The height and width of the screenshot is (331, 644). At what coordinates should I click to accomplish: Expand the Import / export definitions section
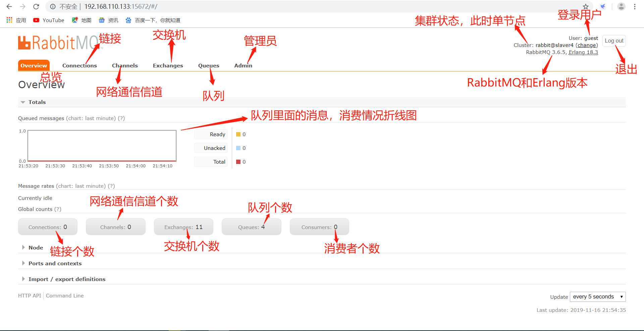[64, 279]
